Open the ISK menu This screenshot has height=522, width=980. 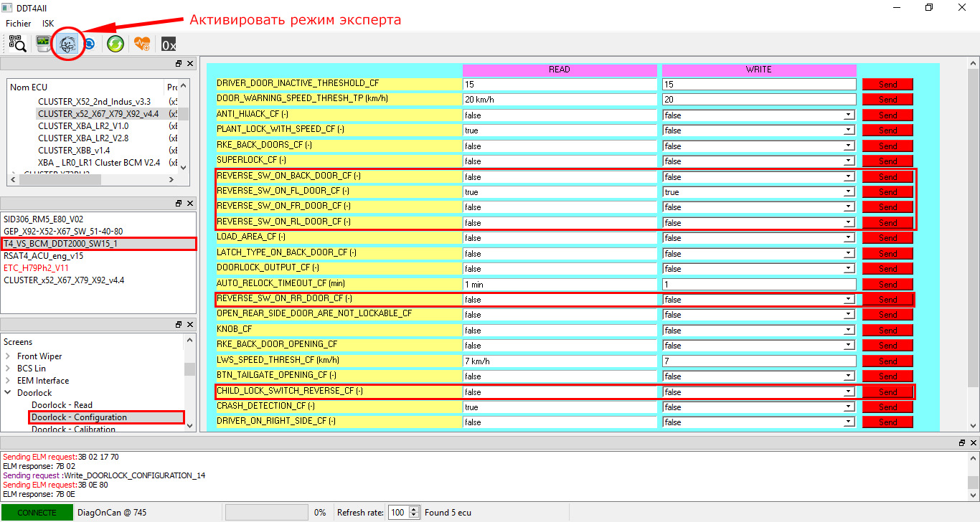48,24
